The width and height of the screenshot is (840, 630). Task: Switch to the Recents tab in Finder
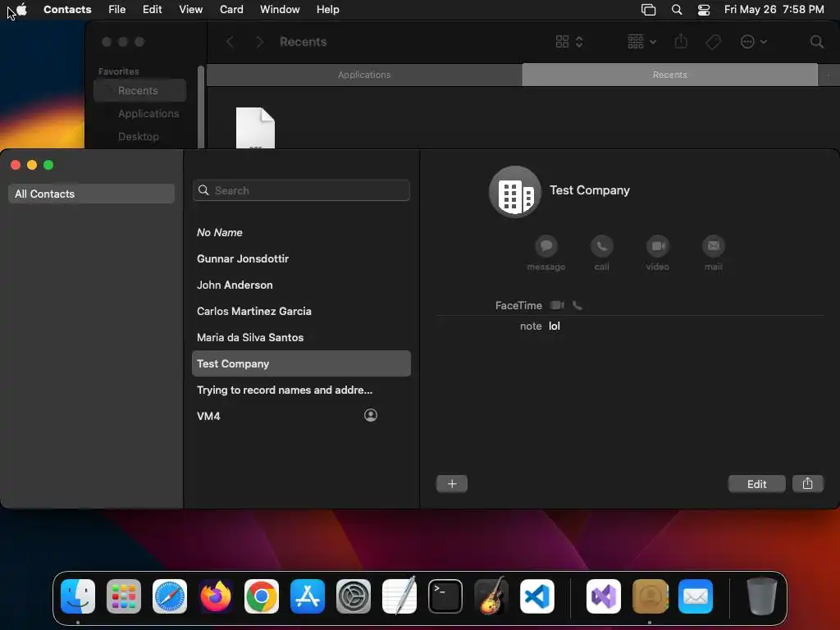click(669, 75)
